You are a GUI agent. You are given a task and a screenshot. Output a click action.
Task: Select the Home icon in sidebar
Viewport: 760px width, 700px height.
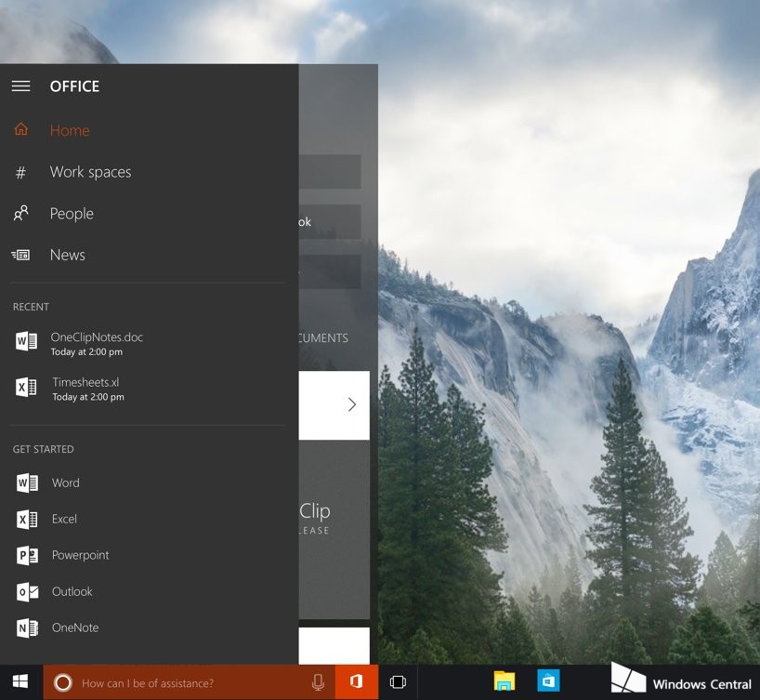pos(20,129)
